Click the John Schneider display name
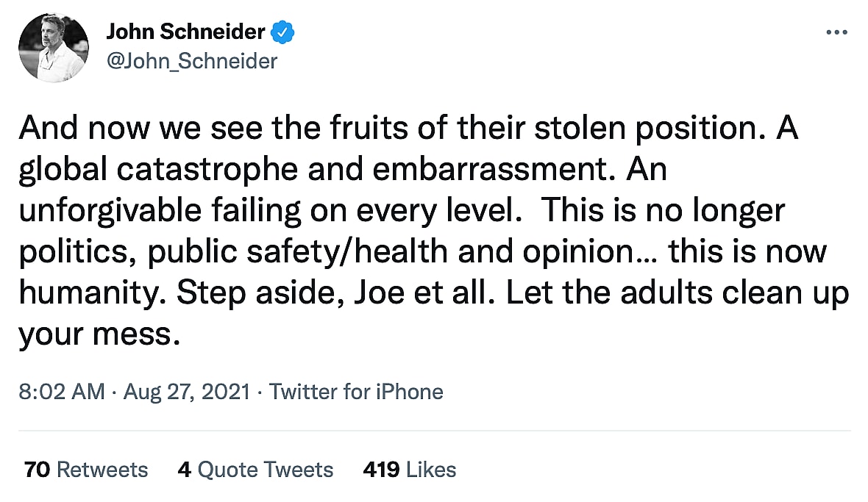 coord(185,31)
